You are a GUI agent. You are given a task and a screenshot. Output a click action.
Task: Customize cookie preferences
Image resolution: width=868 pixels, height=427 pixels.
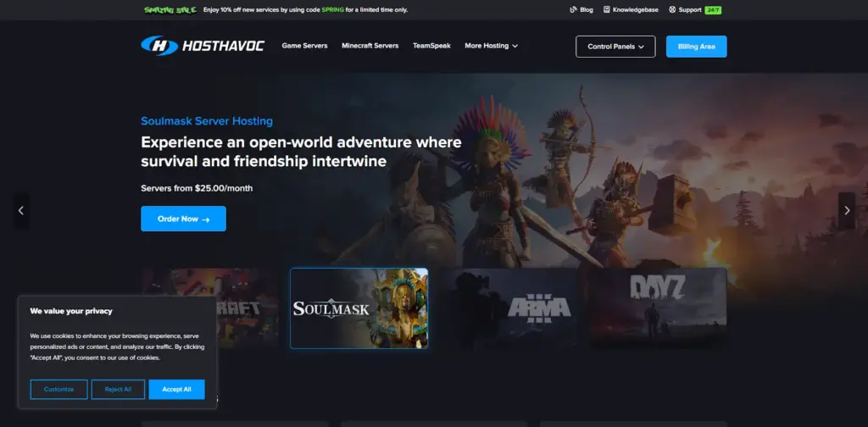[x=59, y=389]
